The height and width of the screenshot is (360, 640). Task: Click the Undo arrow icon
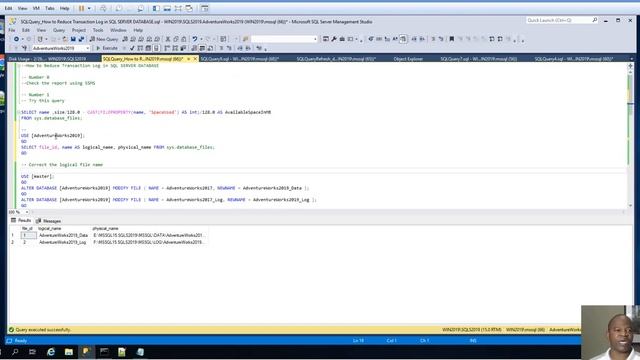pyautogui.click(x=195, y=39)
